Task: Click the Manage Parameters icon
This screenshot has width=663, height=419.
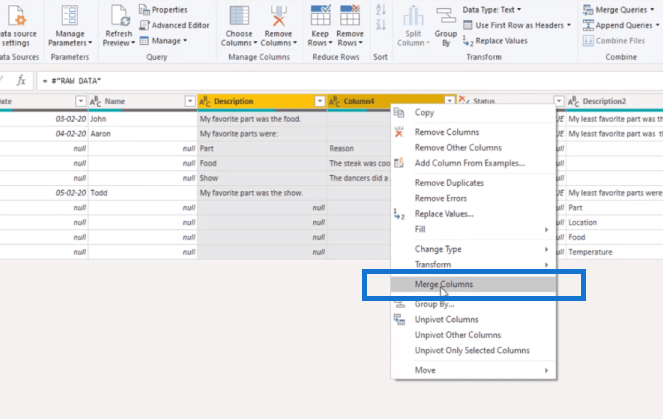Action: click(70, 15)
